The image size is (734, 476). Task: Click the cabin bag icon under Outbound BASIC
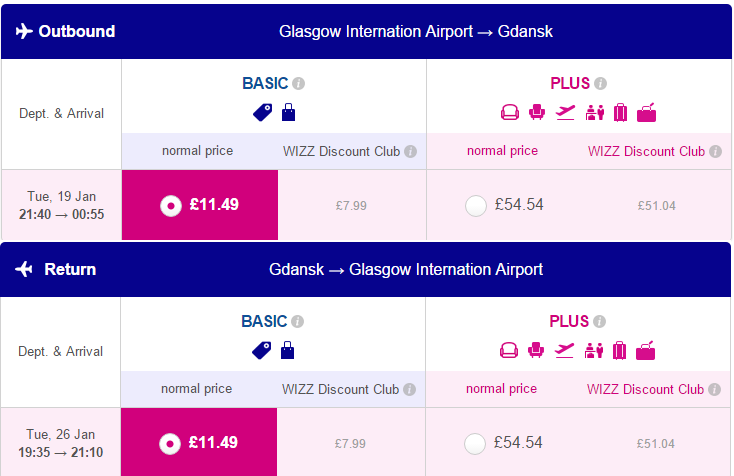288,112
